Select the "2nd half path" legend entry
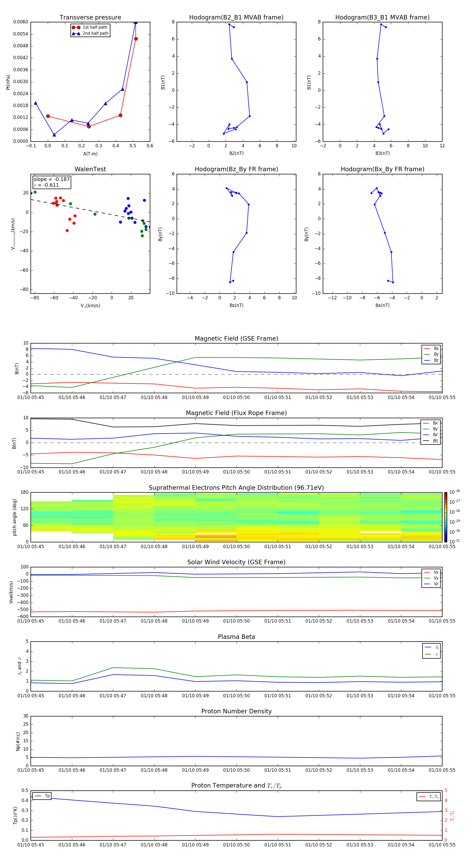Screen dimensions: 473x868 point(90,33)
